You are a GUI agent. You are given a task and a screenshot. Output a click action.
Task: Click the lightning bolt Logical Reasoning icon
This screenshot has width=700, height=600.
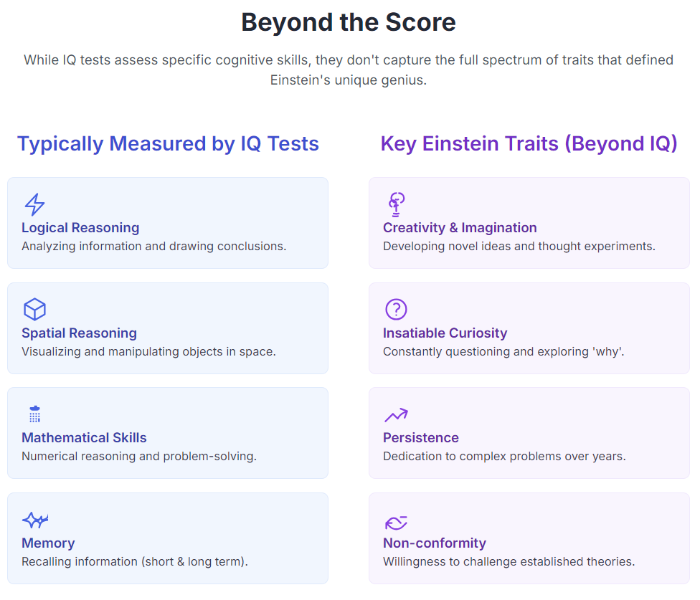[x=34, y=204]
